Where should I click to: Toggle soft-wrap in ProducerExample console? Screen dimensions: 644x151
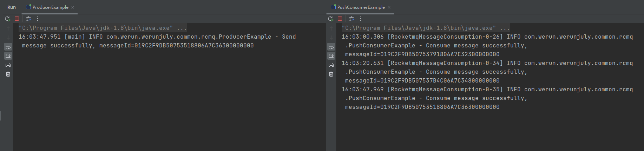[x=8, y=47]
